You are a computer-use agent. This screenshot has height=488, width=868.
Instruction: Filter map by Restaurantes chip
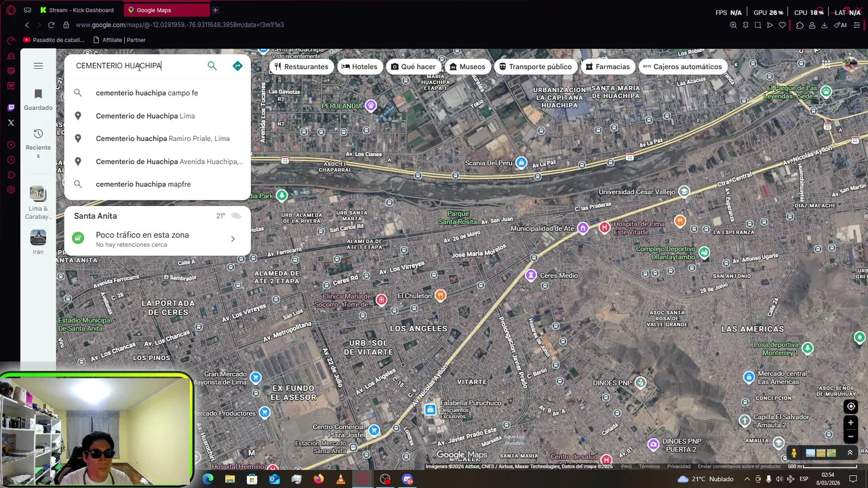click(x=302, y=66)
